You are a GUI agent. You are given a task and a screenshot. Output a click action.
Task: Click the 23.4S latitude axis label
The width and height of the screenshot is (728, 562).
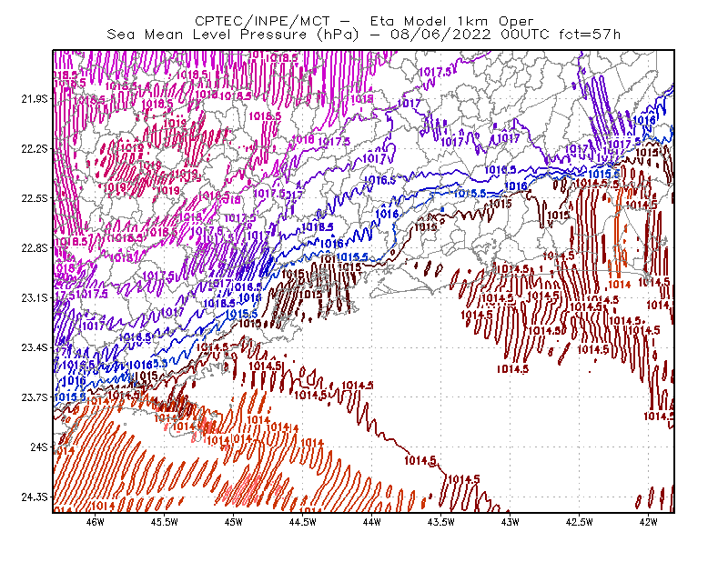pos(35,347)
